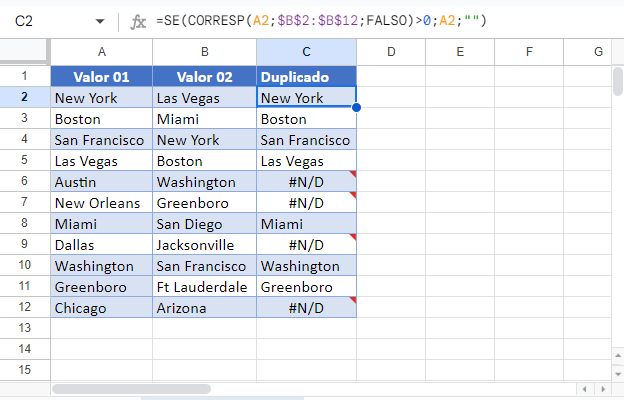Select the #N/D error cell in row 12
624x400 pixels.
[x=306, y=308]
